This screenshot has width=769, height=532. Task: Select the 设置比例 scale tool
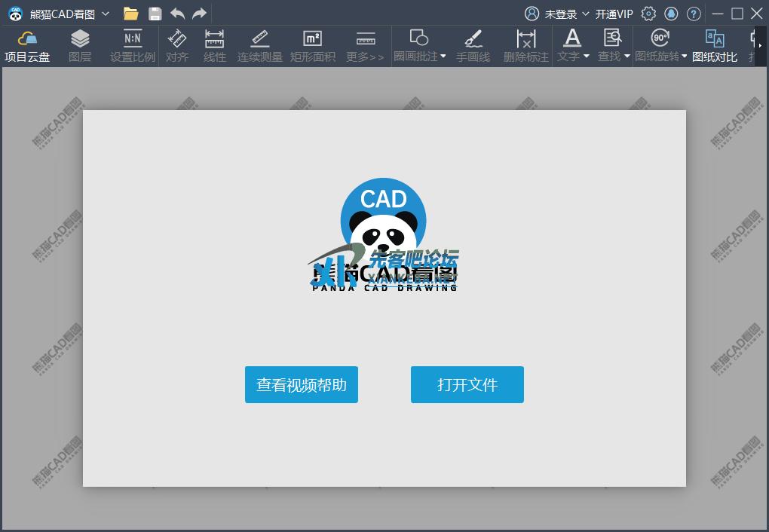132,46
